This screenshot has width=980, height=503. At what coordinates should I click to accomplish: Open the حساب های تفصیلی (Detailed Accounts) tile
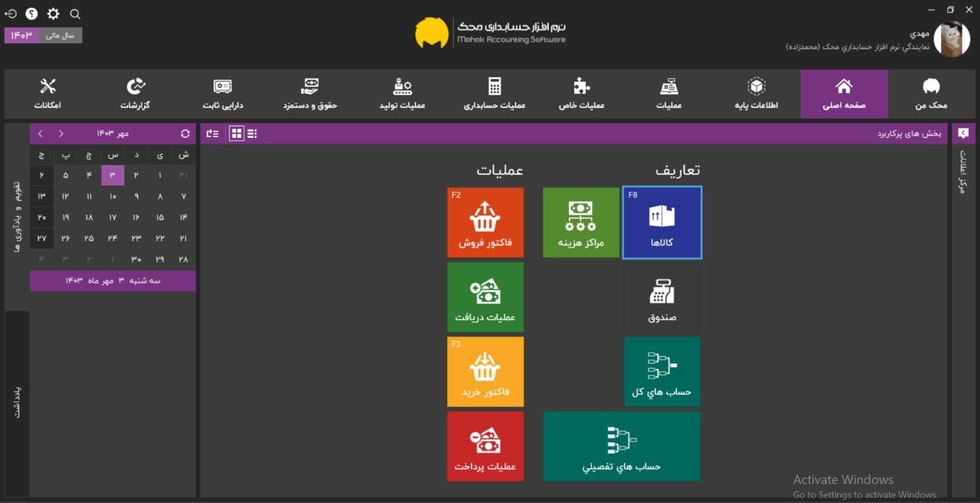[x=621, y=446]
